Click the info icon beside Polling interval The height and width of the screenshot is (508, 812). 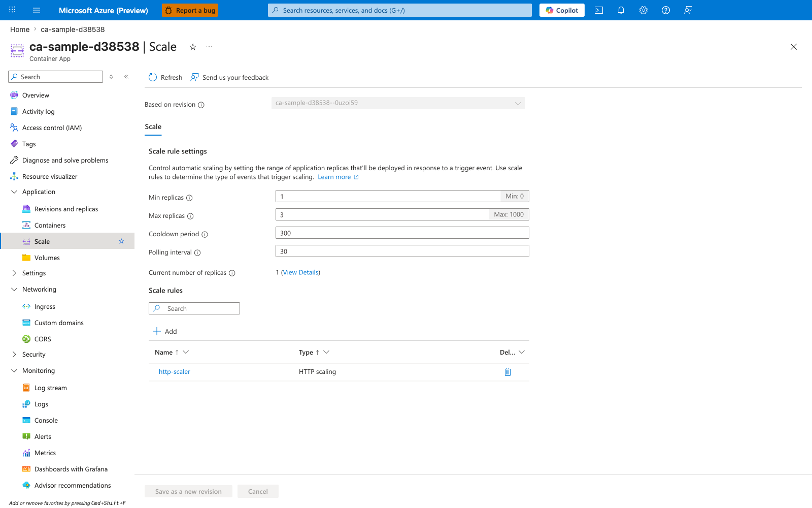(197, 253)
